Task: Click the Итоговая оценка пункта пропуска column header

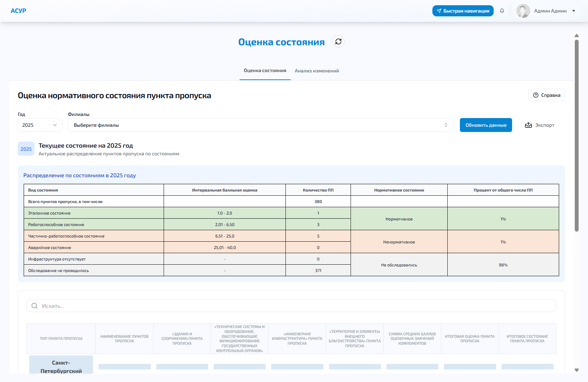Action: (469, 339)
